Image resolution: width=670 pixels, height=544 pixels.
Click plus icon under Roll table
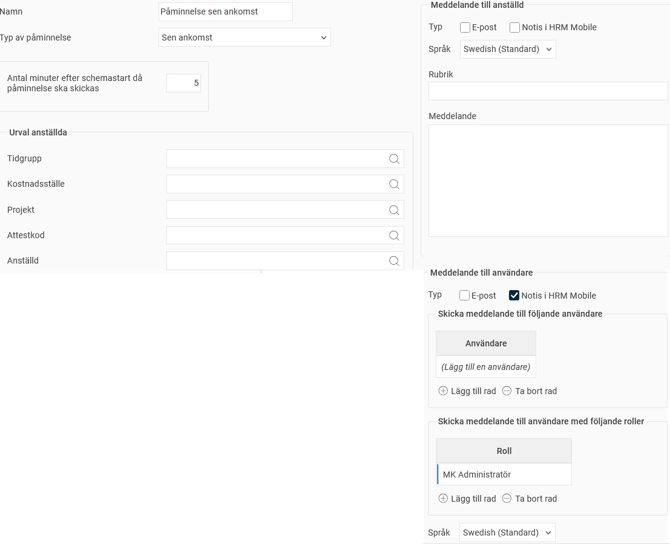tap(443, 498)
